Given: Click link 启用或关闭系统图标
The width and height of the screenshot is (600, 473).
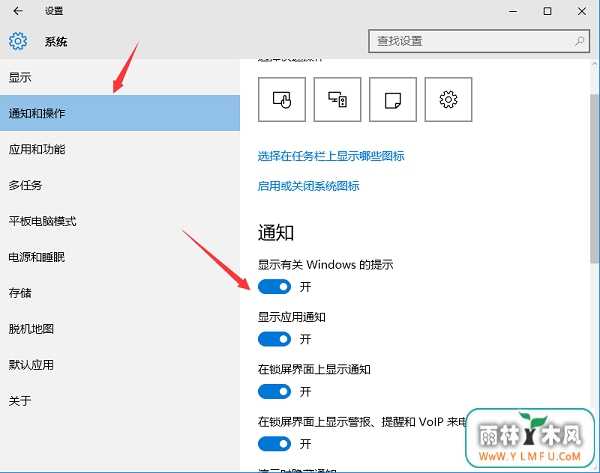Looking at the screenshot, I should (308, 186).
